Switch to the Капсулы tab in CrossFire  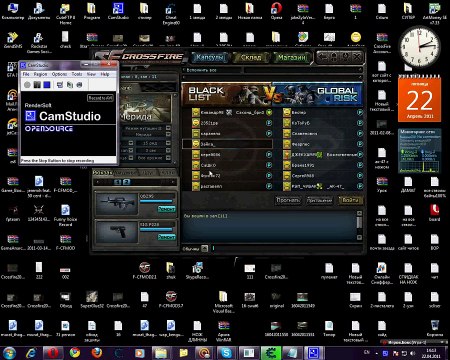210,57
